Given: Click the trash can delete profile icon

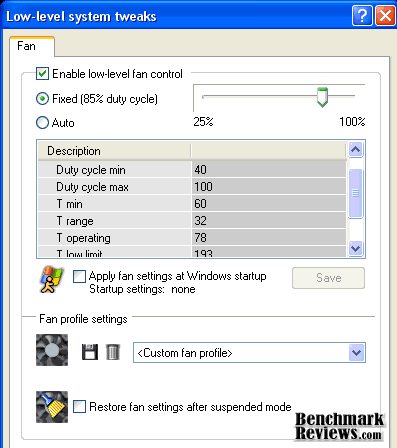Looking at the screenshot, I should (x=113, y=352).
